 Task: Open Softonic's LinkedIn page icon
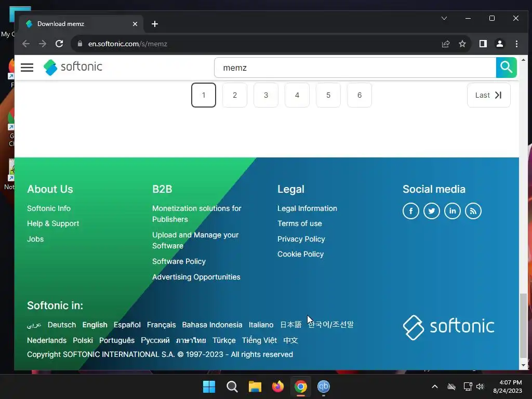[x=453, y=211]
